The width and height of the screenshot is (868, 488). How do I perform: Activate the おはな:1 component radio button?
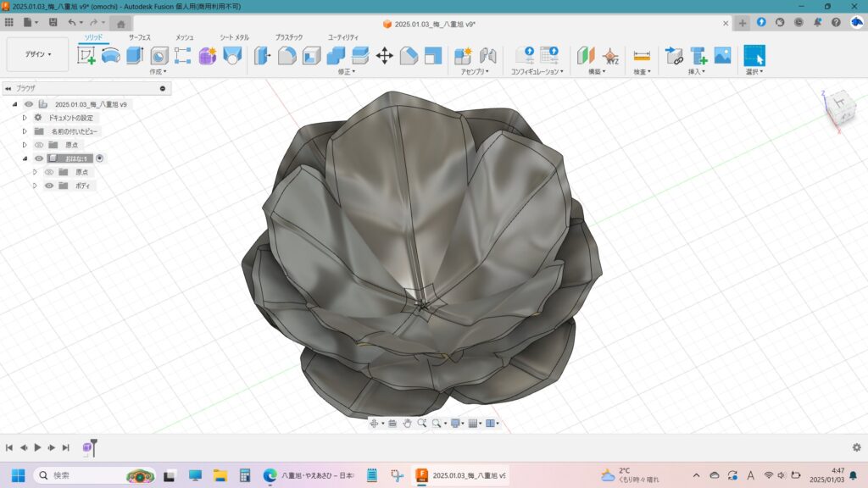coord(100,158)
